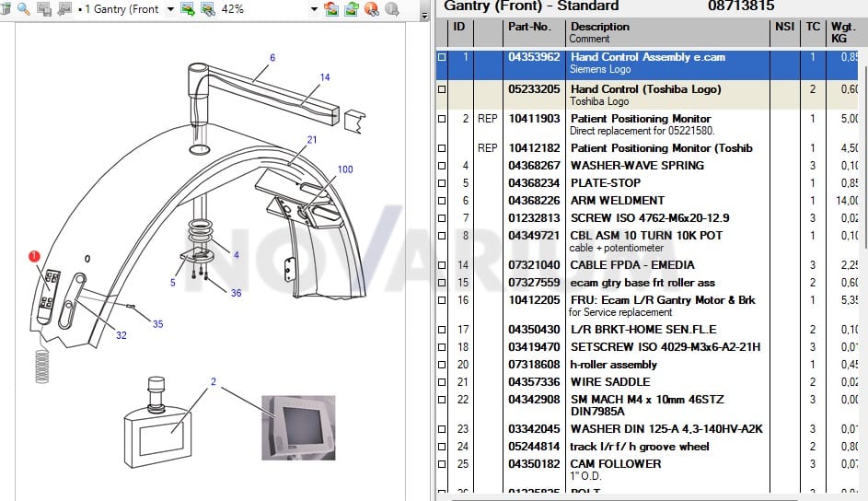Click the package icon at toolbar start
Viewport: 868px width, 501px height.
click(6, 8)
